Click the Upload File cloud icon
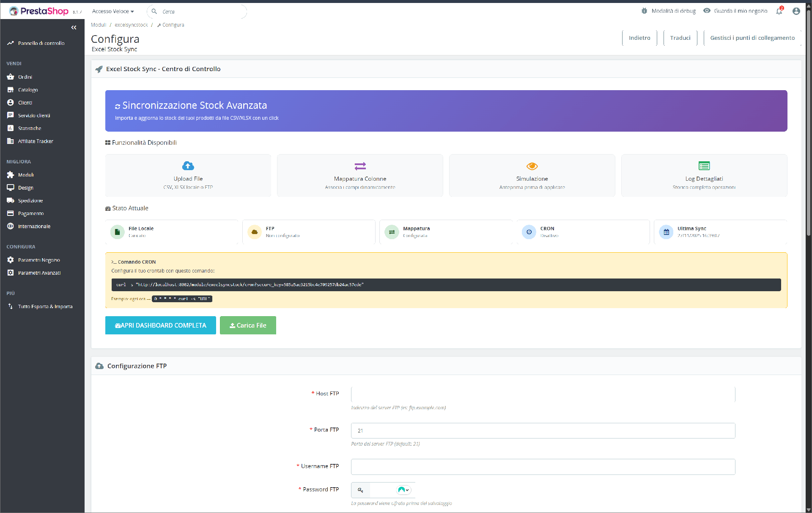Screen dimensions: 812x513 click(188, 165)
